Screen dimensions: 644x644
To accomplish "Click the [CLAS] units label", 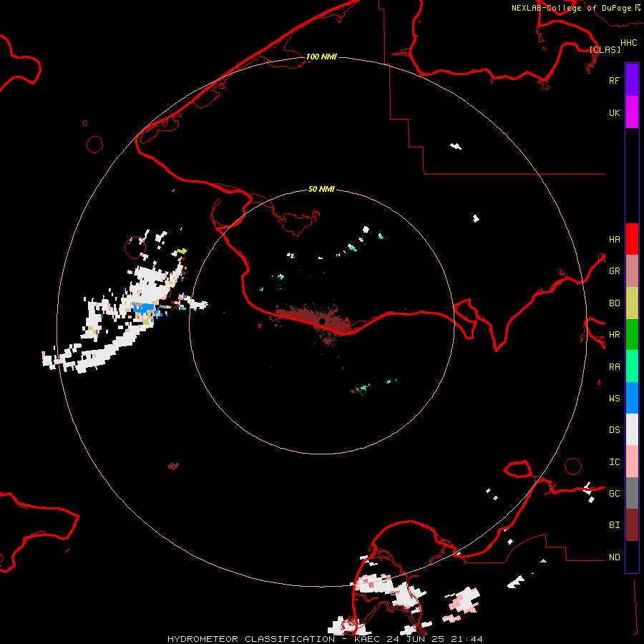I will [605, 49].
